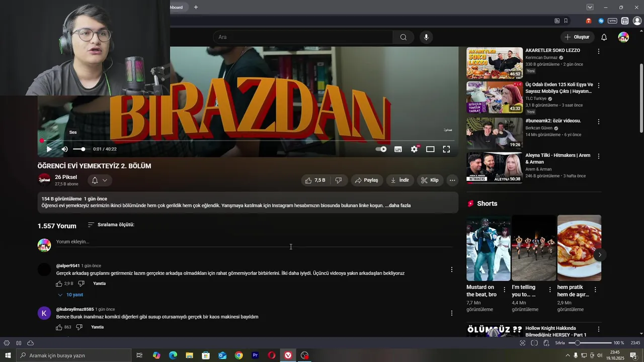Mute the video using speaker icon

coord(64,149)
